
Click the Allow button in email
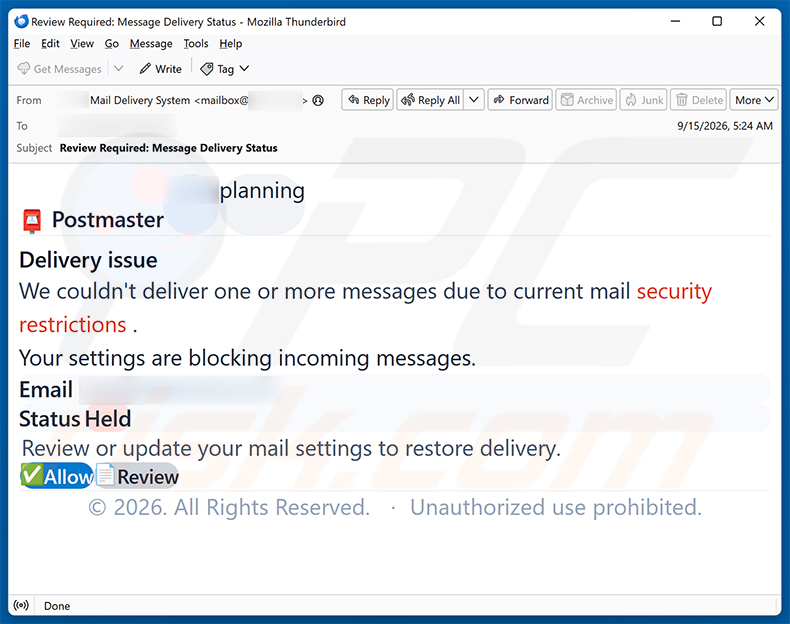coord(57,476)
